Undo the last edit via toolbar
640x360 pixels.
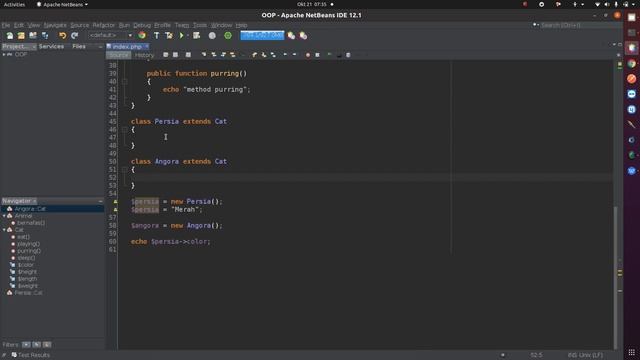pos(62,36)
